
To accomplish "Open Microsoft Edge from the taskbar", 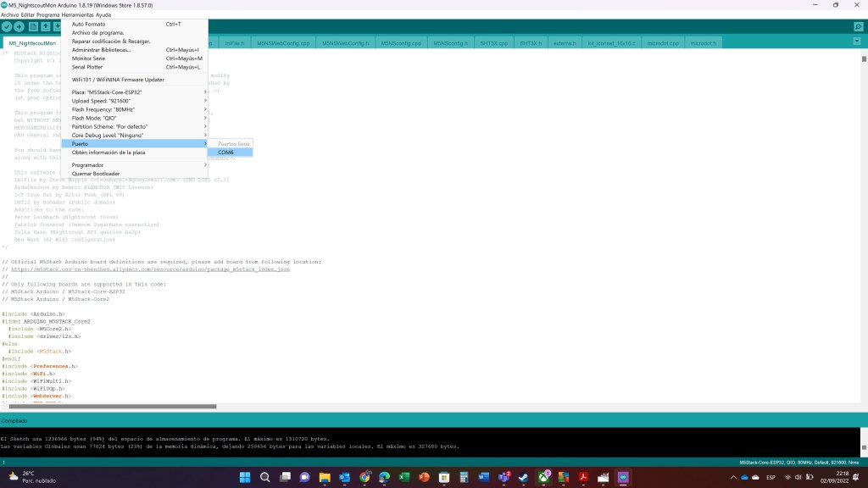I will (384, 478).
